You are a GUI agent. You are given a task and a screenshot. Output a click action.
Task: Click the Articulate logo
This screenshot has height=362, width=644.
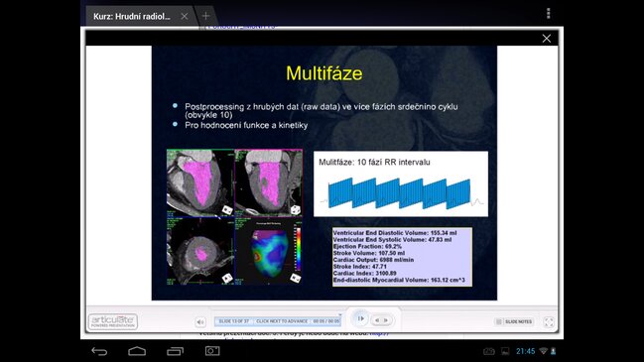(113, 321)
